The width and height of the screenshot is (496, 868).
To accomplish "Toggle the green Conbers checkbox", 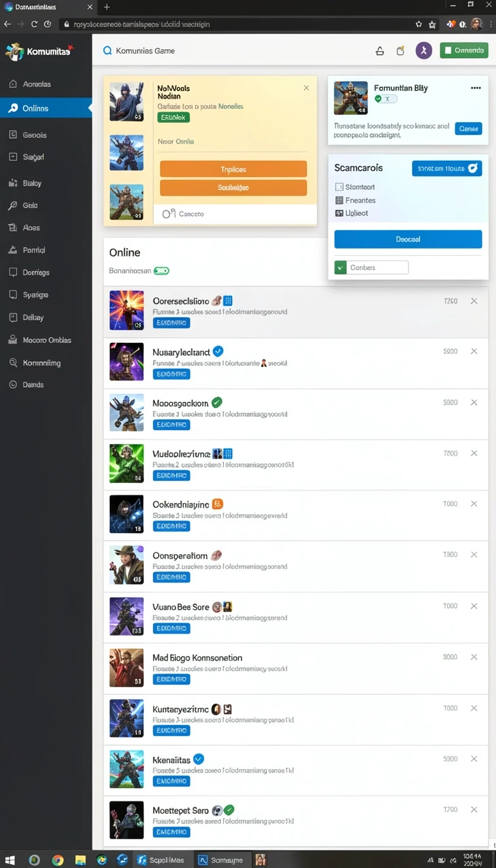I will point(340,267).
